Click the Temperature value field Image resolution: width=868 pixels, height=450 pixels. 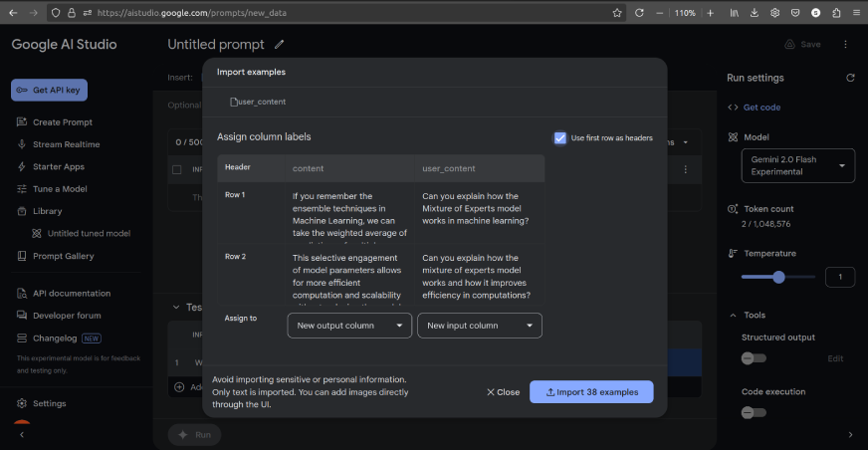click(x=840, y=277)
